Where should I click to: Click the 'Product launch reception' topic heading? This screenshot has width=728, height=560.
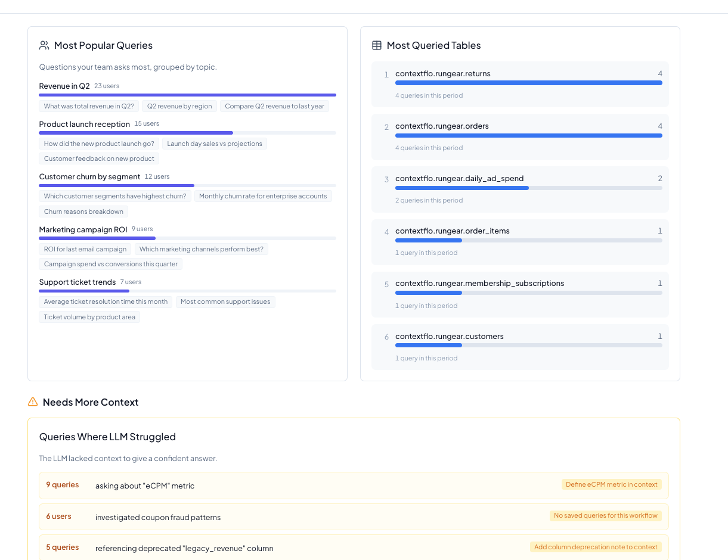85,124
